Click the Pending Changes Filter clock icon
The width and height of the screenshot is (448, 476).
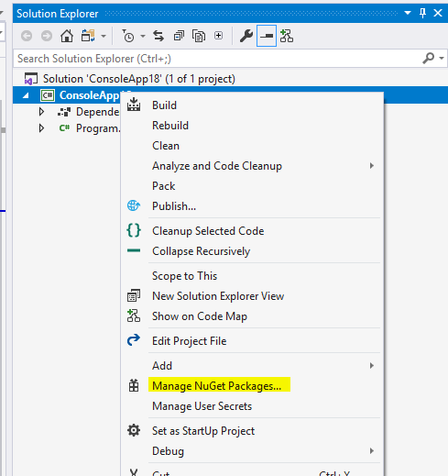128,36
